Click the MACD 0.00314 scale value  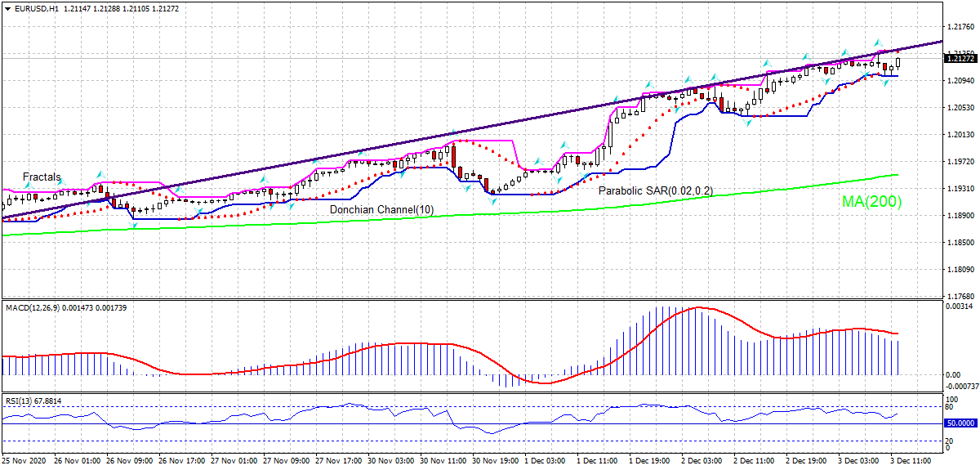[x=959, y=307]
